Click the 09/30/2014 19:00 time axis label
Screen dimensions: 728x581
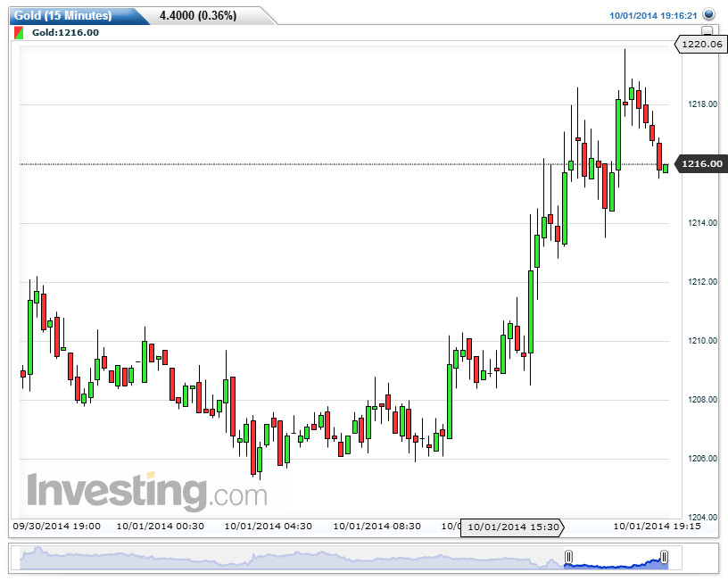tap(56, 527)
